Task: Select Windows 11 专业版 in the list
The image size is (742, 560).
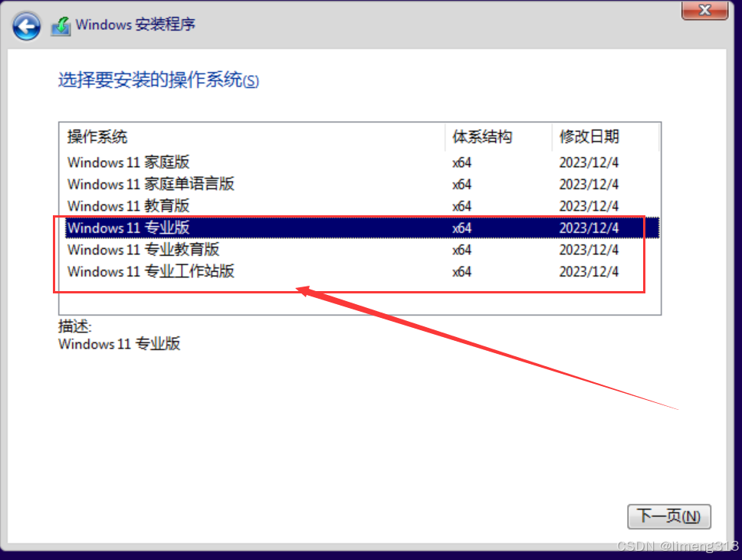Action: point(362,228)
